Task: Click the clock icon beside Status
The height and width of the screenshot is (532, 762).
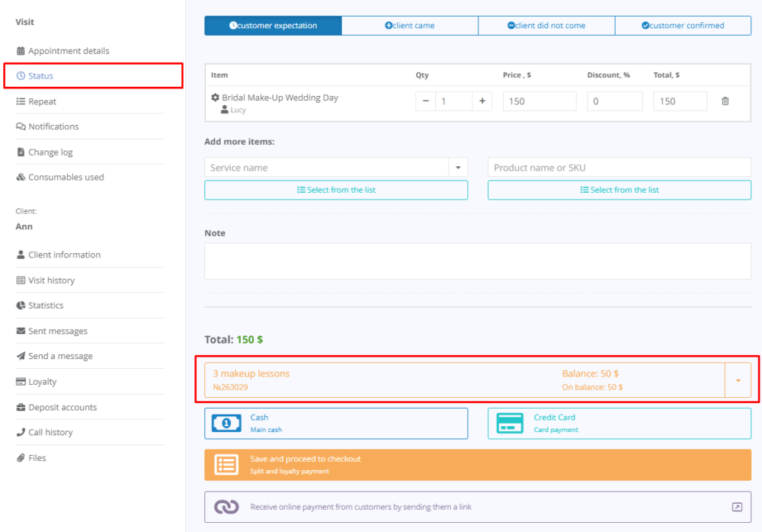Action: click(21, 76)
